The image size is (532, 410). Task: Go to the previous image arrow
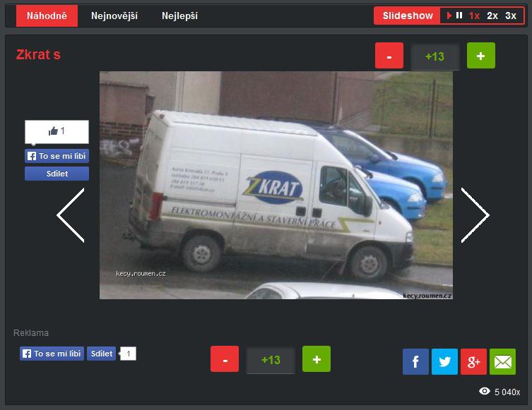coord(71,215)
